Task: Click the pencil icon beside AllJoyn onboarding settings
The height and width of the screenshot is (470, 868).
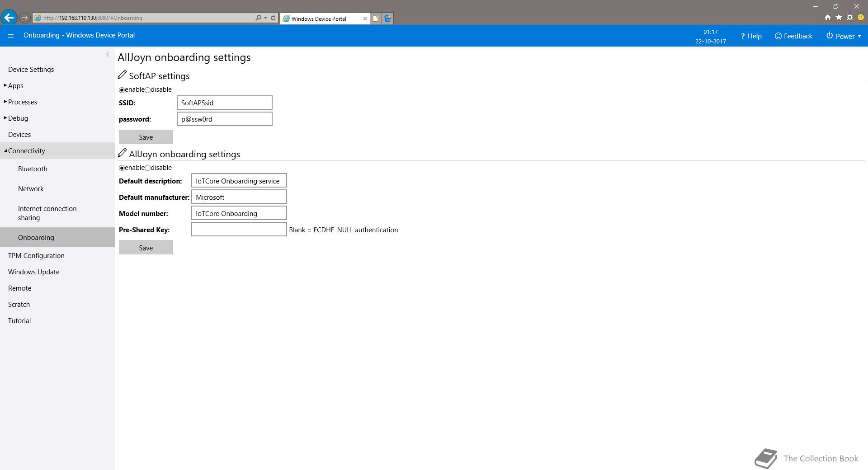Action: point(122,153)
